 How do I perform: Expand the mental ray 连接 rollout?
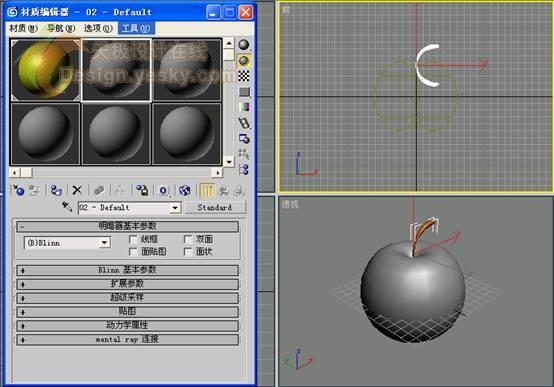(x=127, y=340)
